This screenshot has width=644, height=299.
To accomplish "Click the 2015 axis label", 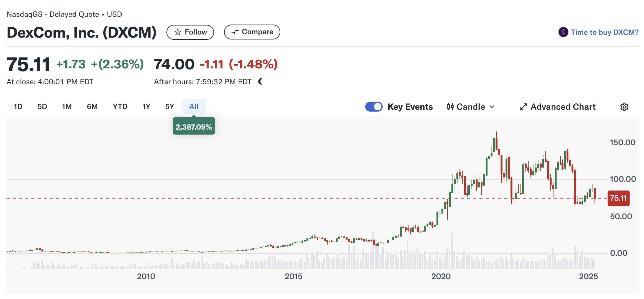I will pyautogui.click(x=293, y=276).
